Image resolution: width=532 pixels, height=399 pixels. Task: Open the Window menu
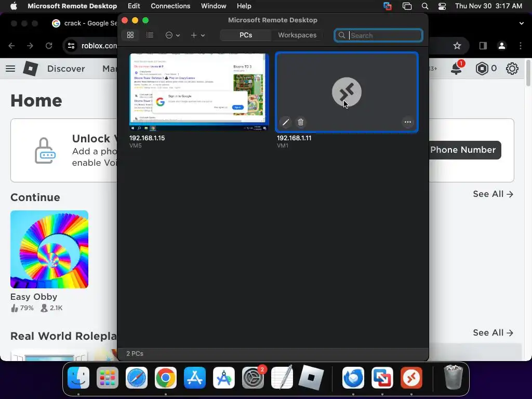tap(214, 6)
